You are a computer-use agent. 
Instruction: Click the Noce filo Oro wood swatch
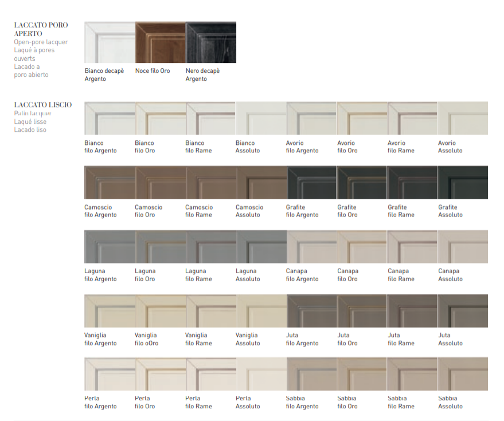[160, 42]
